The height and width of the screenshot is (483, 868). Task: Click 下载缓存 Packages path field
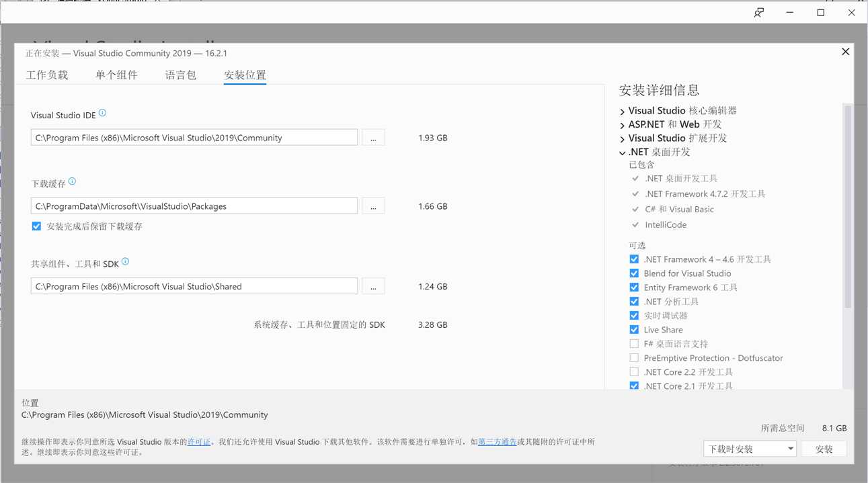194,206
